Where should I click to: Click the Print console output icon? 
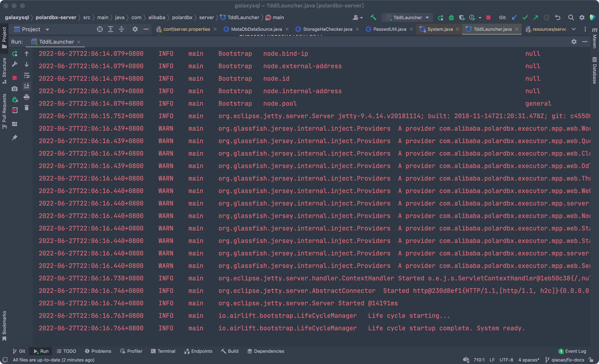pos(26,97)
